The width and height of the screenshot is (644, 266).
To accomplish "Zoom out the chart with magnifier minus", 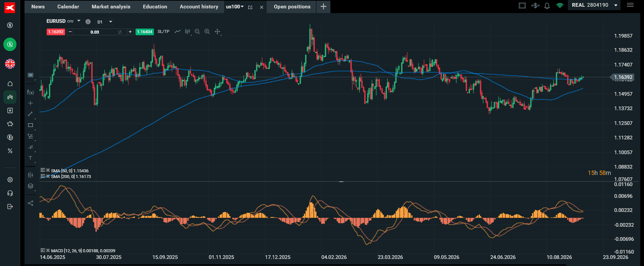I will tap(197, 32).
